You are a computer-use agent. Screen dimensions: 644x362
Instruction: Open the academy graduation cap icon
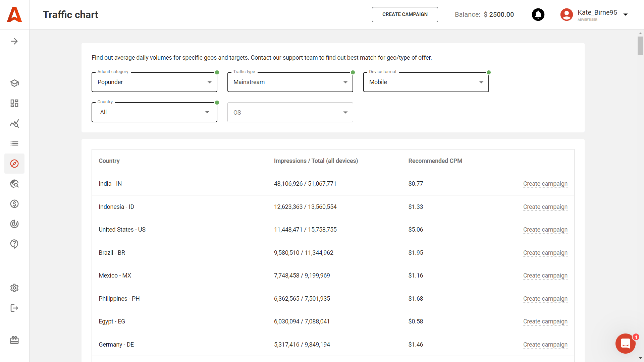pyautogui.click(x=14, y=83)
